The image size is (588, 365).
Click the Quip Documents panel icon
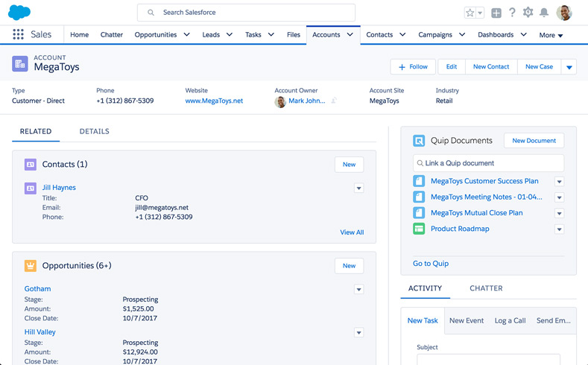(x=419, y=140)
